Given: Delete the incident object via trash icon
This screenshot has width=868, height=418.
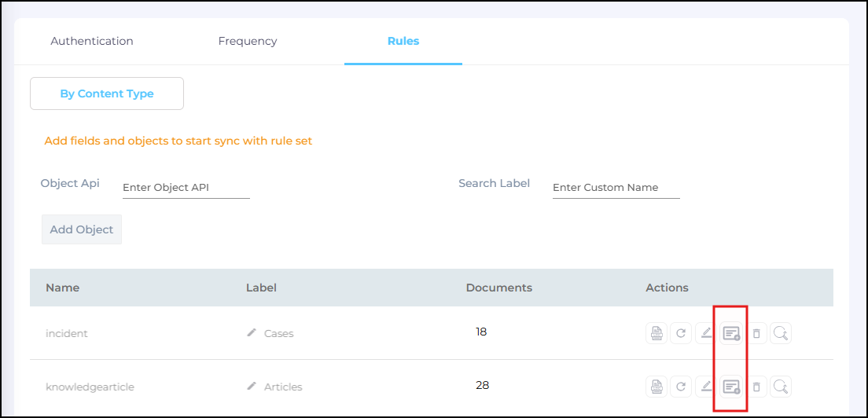Looking at the screenshot, I should coord(756,333).
